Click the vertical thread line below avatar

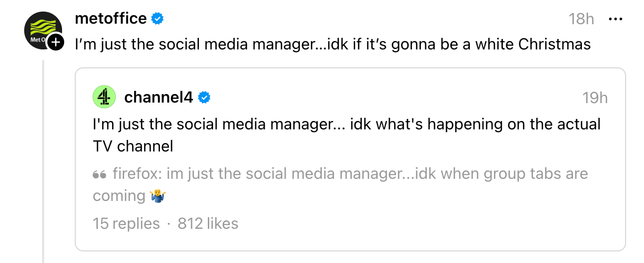click(44, 158)
